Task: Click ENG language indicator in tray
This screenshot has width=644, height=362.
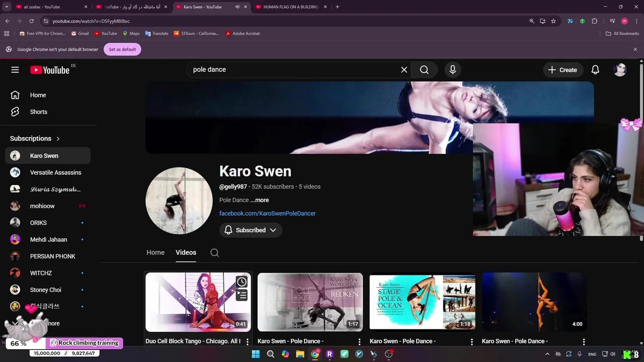Action: [x=592, y=354]
